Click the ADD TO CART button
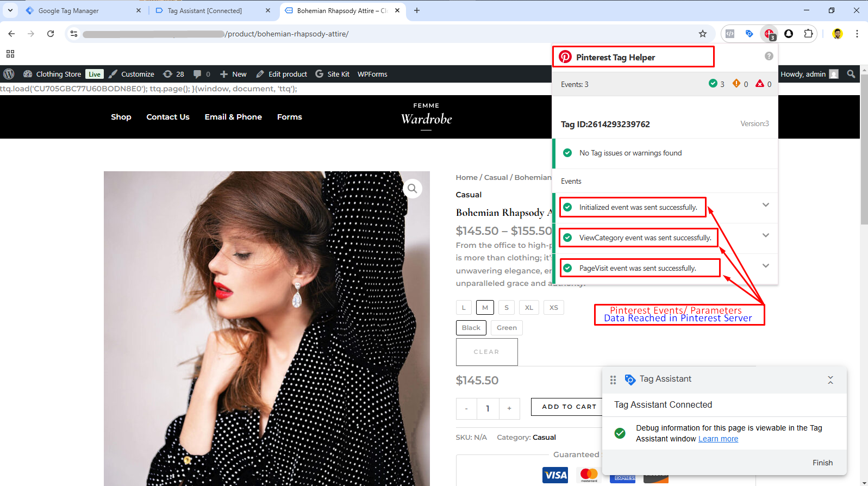This screenshot has height=486, width=868. 569,407
